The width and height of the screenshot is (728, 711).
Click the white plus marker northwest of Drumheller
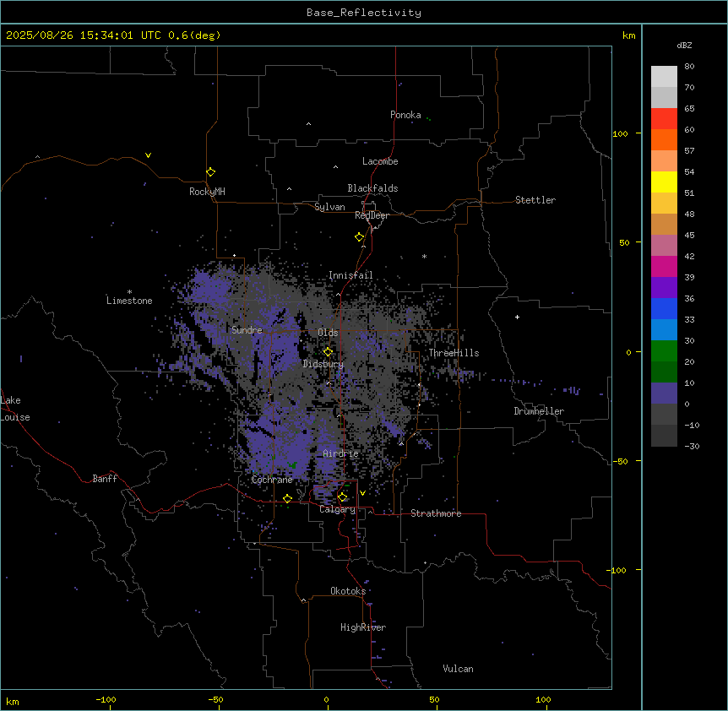pyautogui.click(x=517, y=317)
